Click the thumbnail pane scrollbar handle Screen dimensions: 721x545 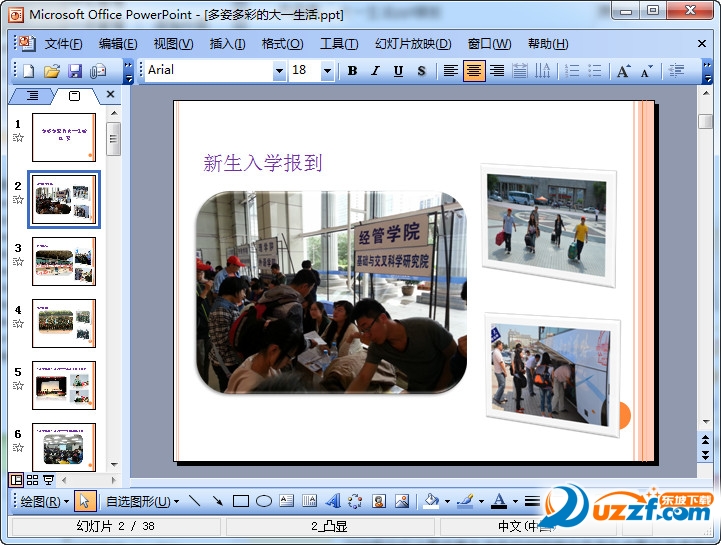[114, 138]
